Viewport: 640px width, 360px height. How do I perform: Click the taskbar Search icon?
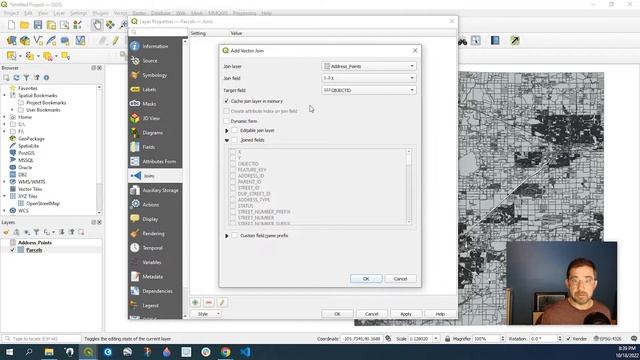pyautogui.click(x=29, y=352)
